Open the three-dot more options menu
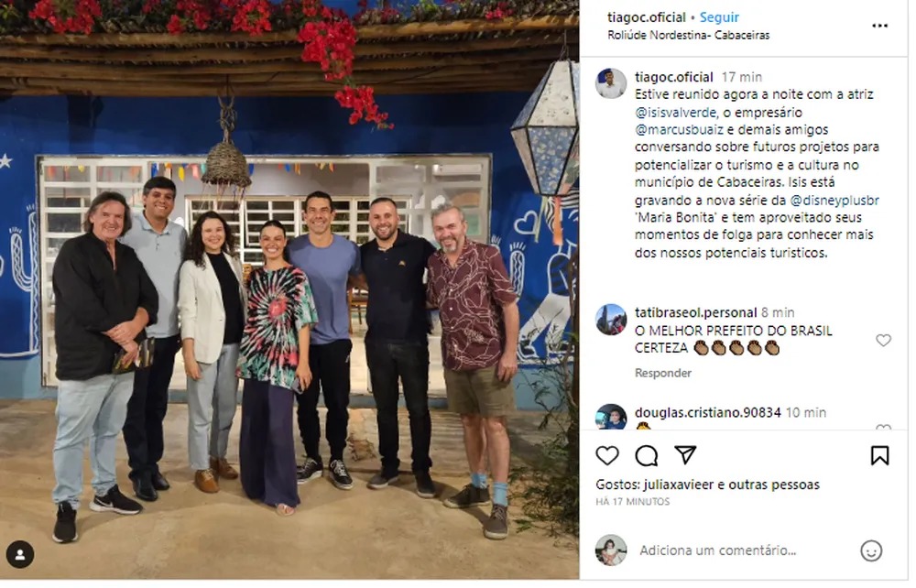 point(879,26)
